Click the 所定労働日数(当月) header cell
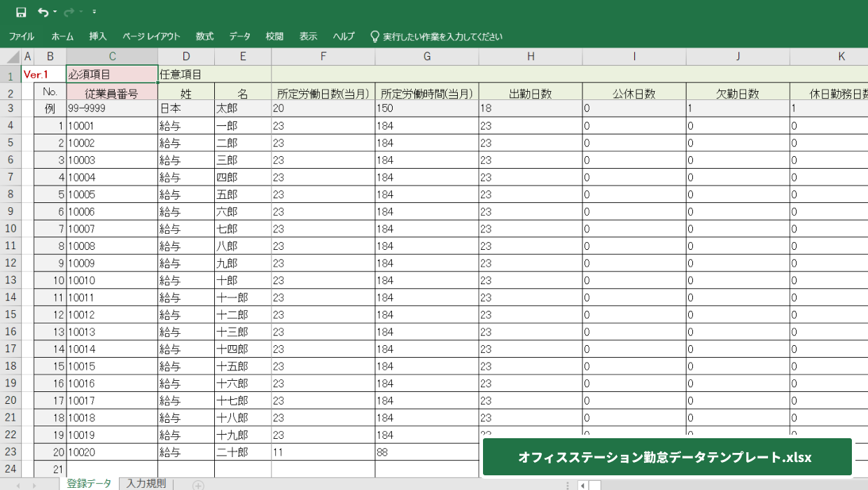Viewport: 868px width, 490px height. (323, 92)
